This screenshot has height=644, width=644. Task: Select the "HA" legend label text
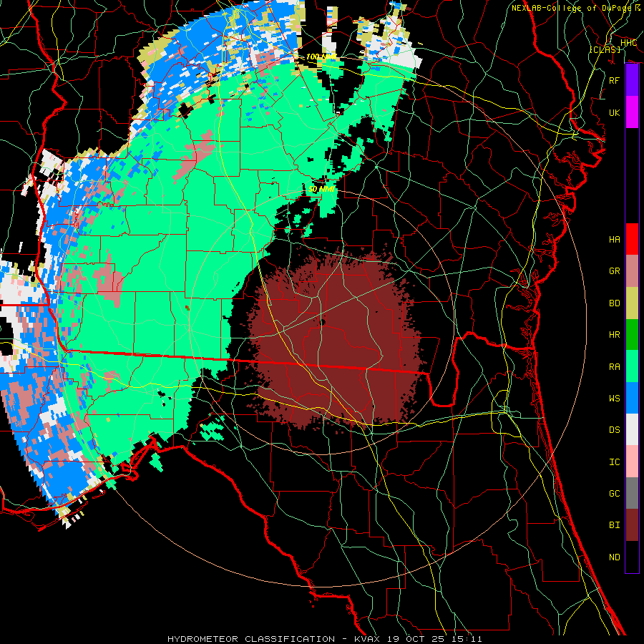tap(614, 240)
